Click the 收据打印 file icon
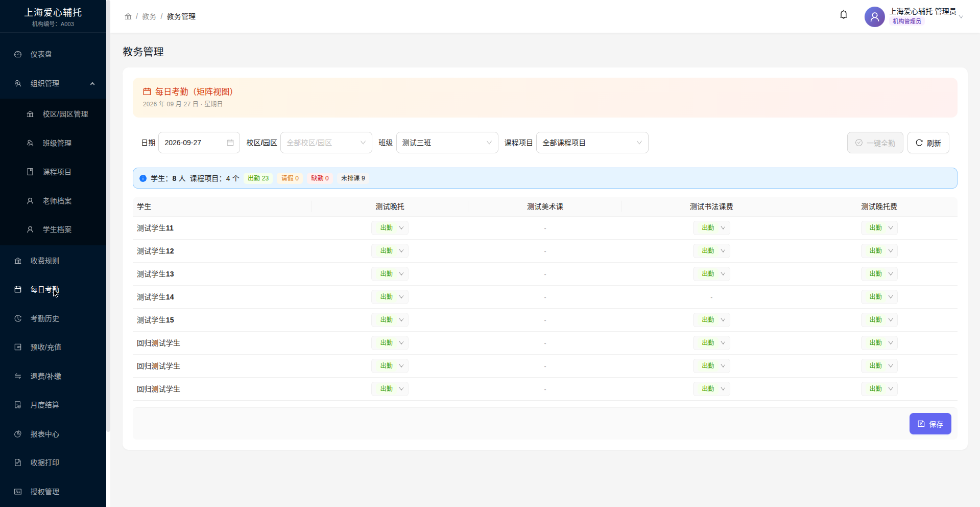This screenshot has width=980, height=507. click(18, 463)
